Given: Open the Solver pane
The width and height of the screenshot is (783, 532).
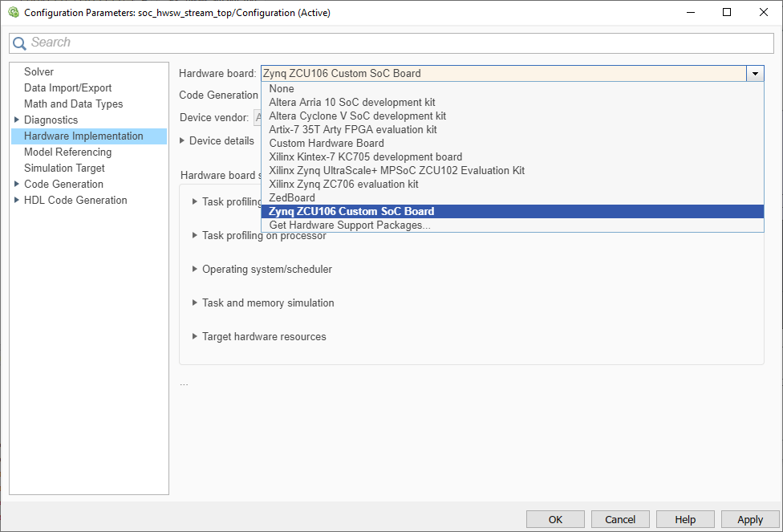Looking at the screenshot, I should tap(39, 71).
